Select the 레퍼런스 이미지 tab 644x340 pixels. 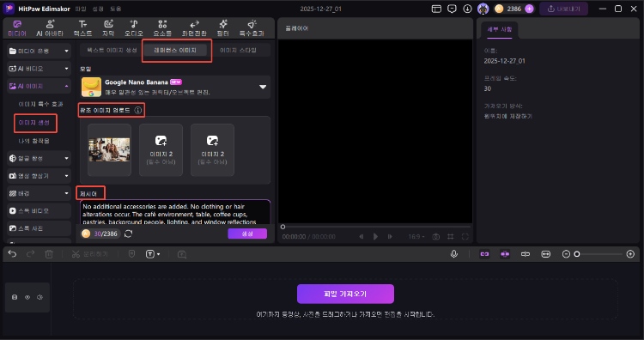coord(175,50)
